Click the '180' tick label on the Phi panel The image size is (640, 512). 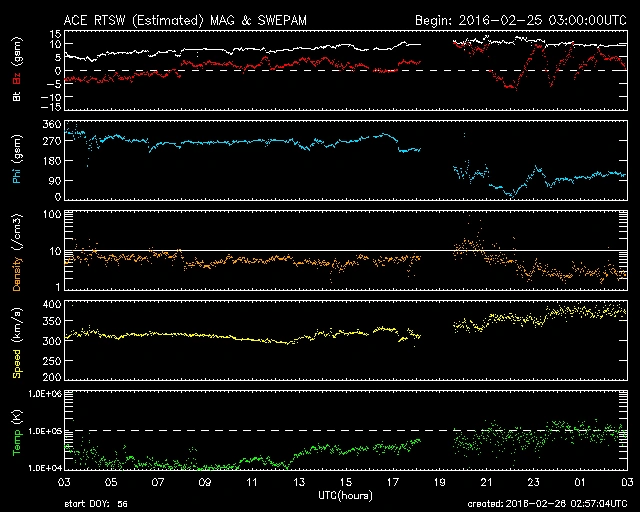52,161
